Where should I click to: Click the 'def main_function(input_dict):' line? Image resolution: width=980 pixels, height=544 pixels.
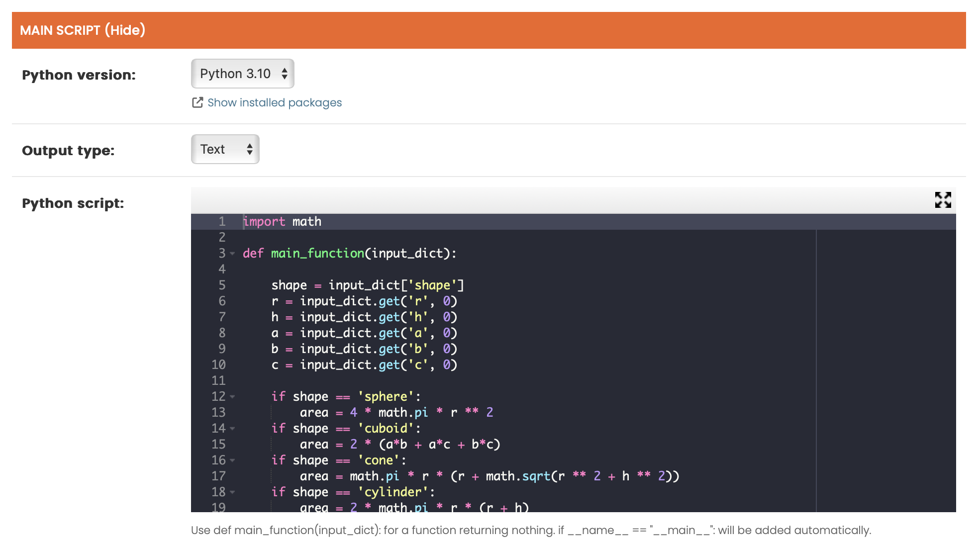[350, 254]
